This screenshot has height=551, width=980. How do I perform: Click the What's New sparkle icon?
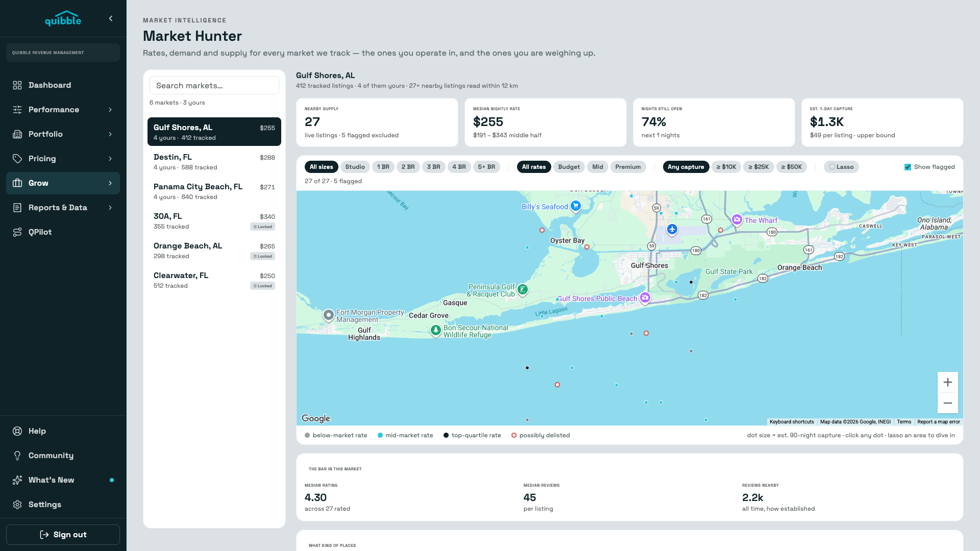point(17,480)
